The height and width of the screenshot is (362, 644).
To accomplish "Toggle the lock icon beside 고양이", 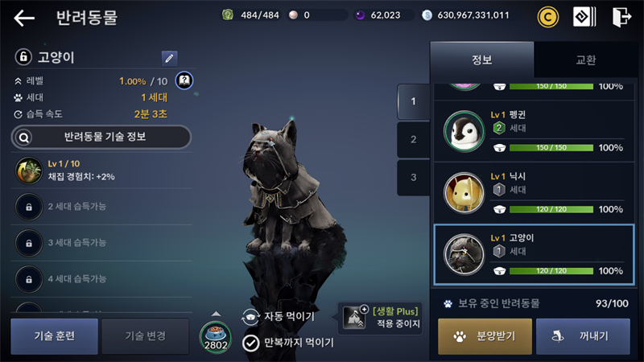I will pos(23,56).
